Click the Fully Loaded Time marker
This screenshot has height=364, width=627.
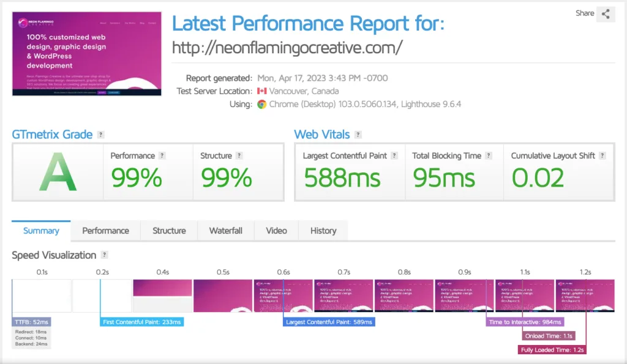coord(552,350)
